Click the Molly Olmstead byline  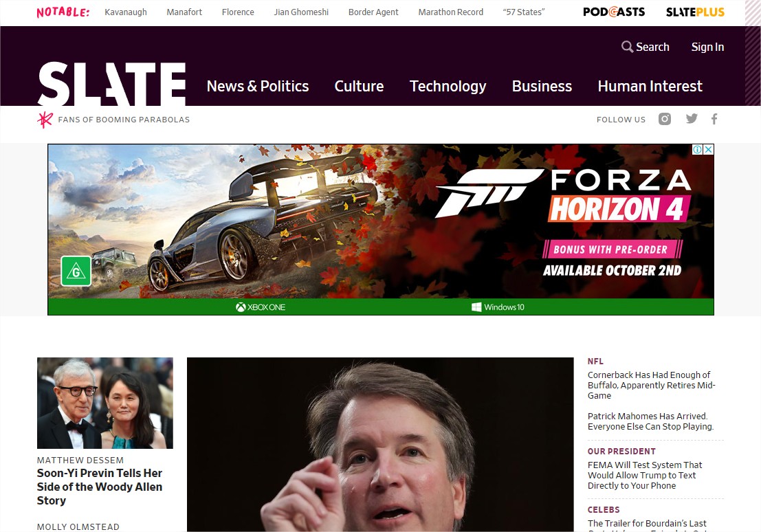(78, 527)
